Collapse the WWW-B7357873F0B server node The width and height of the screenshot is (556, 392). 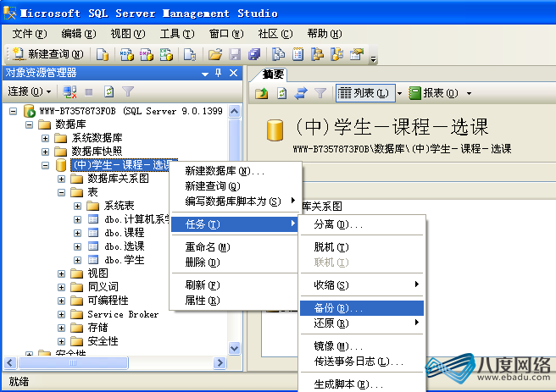(13, 112)
